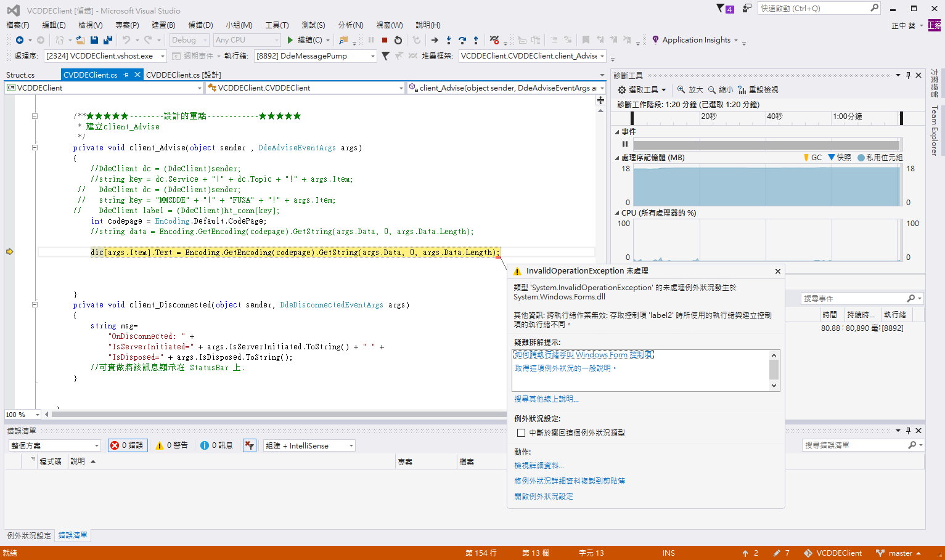Open the Entire Solution scope dropdown in Error List
The image size is (945, 560).
[54, 445]
